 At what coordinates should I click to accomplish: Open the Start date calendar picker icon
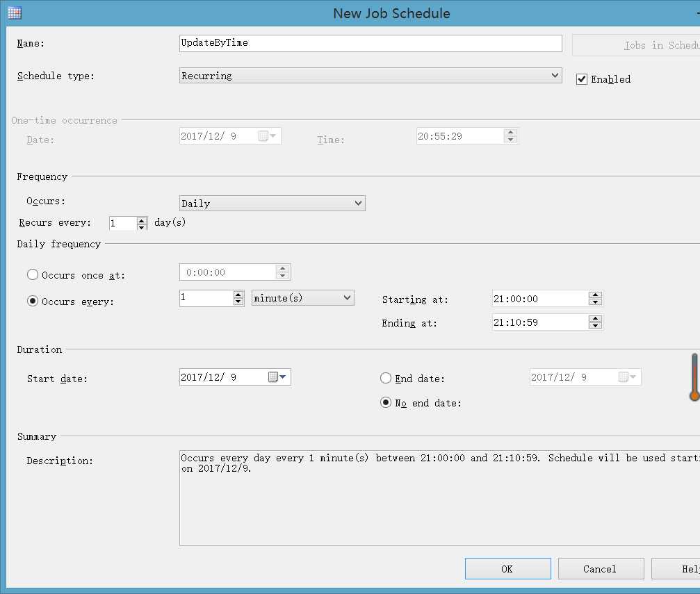[277, 377]
